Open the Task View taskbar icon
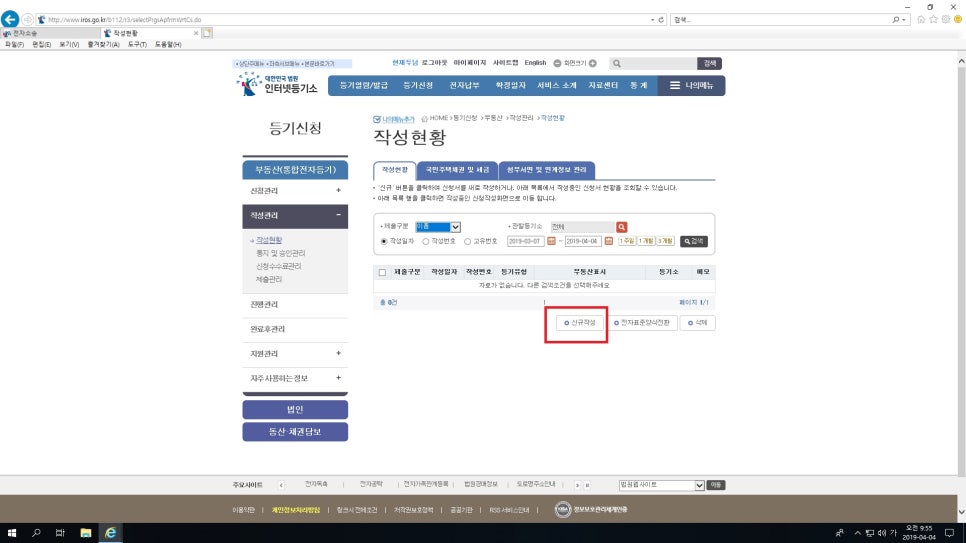The image size is (966, 543). (x=60, y=533)
